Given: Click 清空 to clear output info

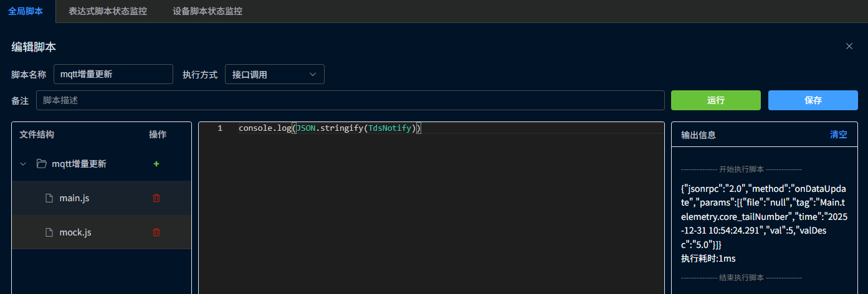Looking at the screenshot, I should [838, 135].
